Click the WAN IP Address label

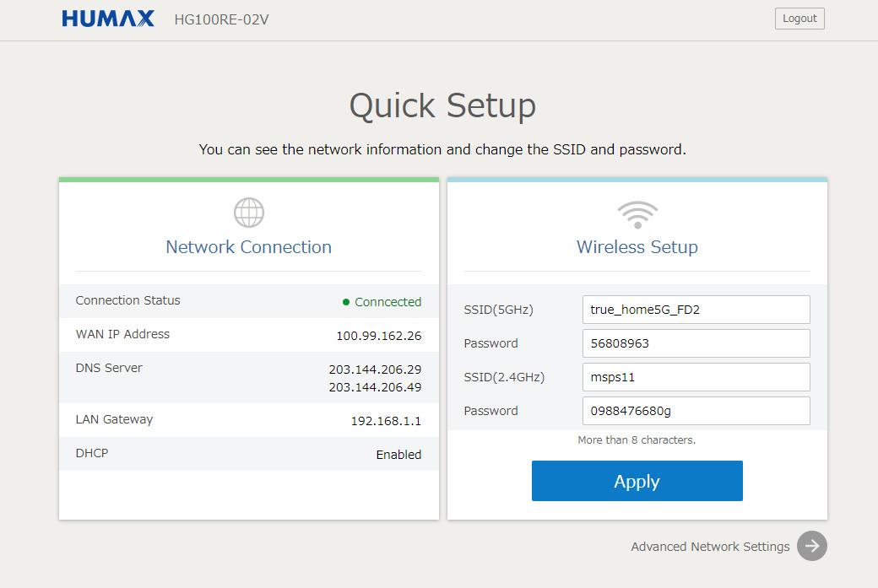(x=122, y=334)
